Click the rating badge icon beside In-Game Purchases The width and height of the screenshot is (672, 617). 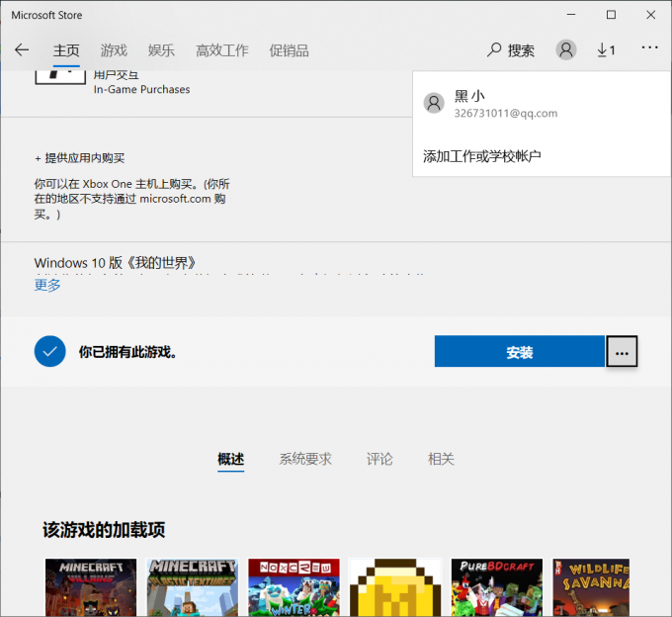(60, 77)
